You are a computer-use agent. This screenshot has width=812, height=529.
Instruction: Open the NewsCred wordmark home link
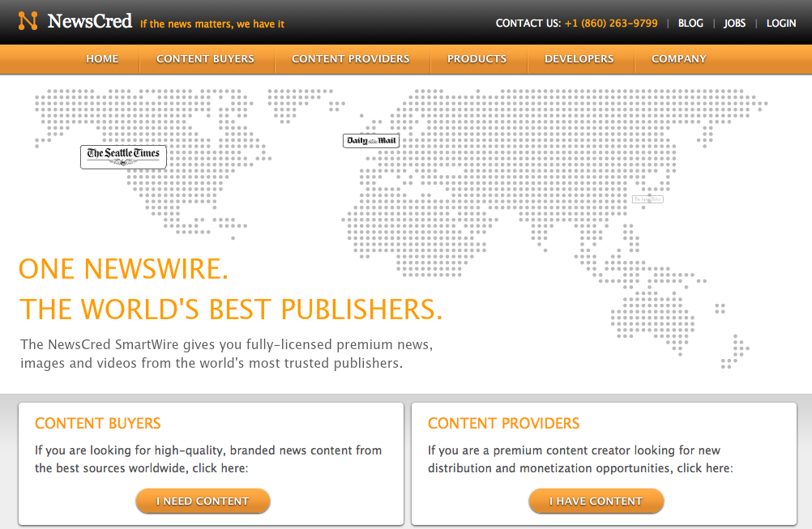click(90, 21)
